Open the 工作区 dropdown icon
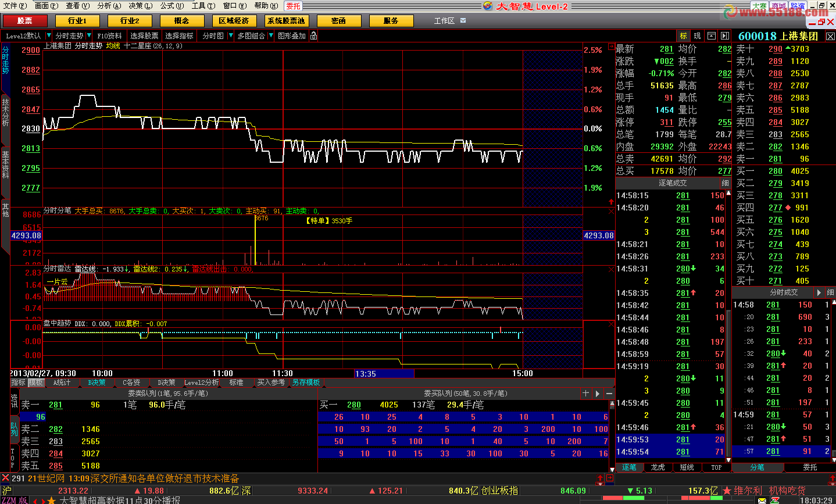Screen dimensions: 836x504 (463, 20)
